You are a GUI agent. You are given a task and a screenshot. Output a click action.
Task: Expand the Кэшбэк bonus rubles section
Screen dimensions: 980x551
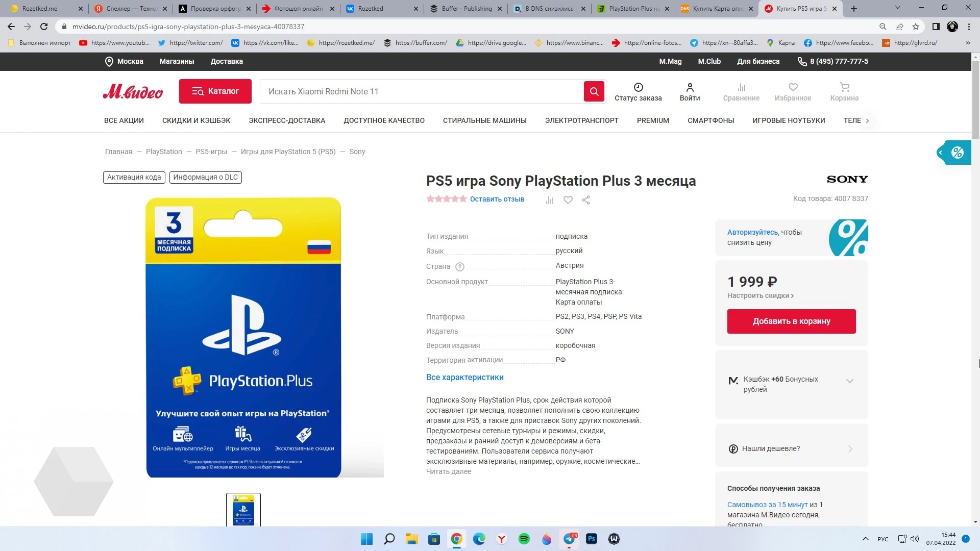(849, 381)
